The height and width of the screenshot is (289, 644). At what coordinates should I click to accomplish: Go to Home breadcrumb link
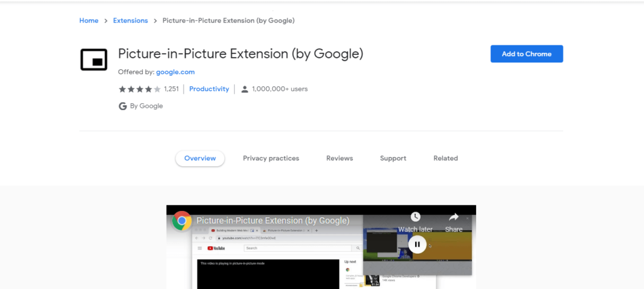point(89,21)
